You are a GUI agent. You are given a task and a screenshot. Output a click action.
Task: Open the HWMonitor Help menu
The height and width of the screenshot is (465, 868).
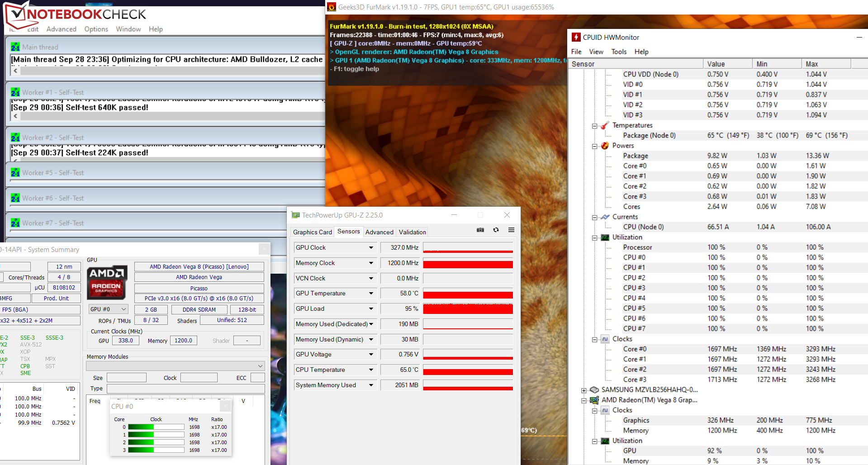coord(641,52)
